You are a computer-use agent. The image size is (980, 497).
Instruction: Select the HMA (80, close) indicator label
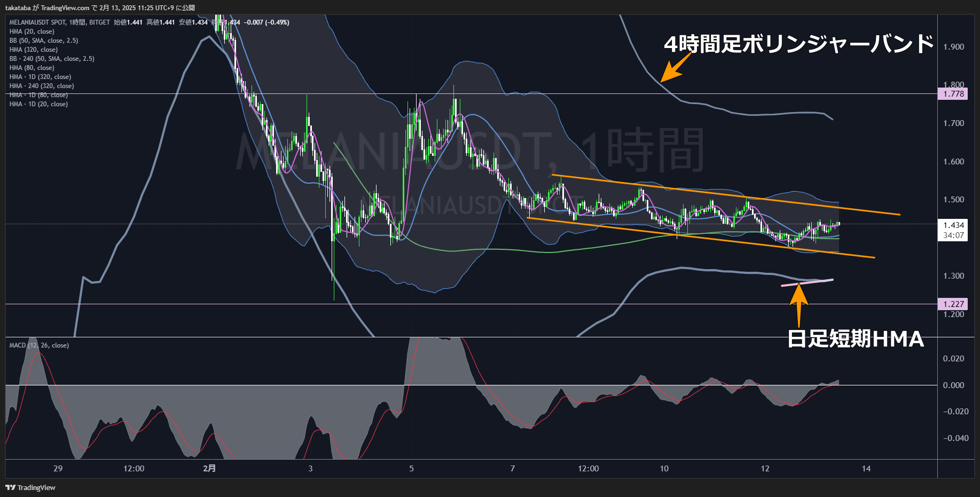[x=32, y=68]
